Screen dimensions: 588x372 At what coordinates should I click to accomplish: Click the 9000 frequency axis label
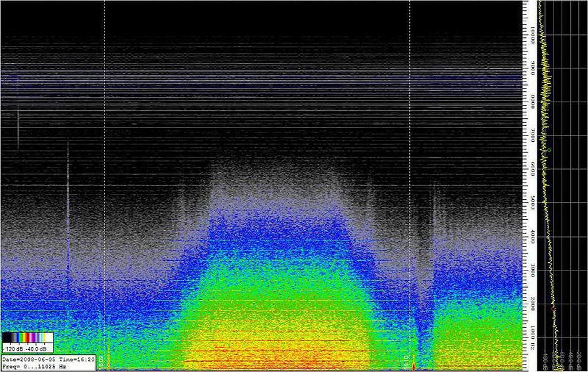point(532,69)
